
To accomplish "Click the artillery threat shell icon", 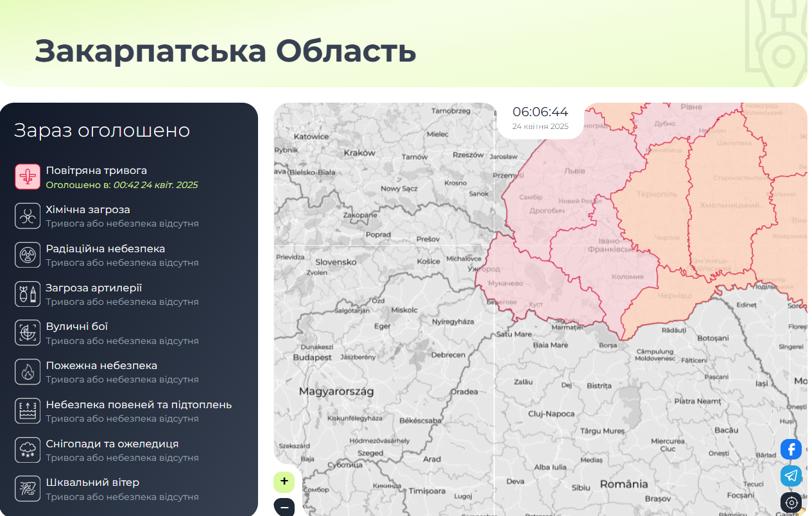I will click(28, 294).
